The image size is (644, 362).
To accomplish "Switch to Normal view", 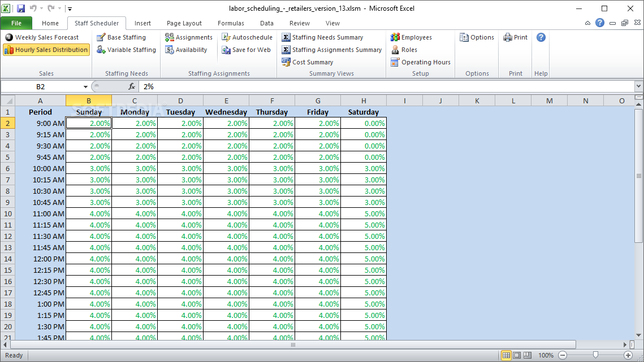I will (506, 355).
